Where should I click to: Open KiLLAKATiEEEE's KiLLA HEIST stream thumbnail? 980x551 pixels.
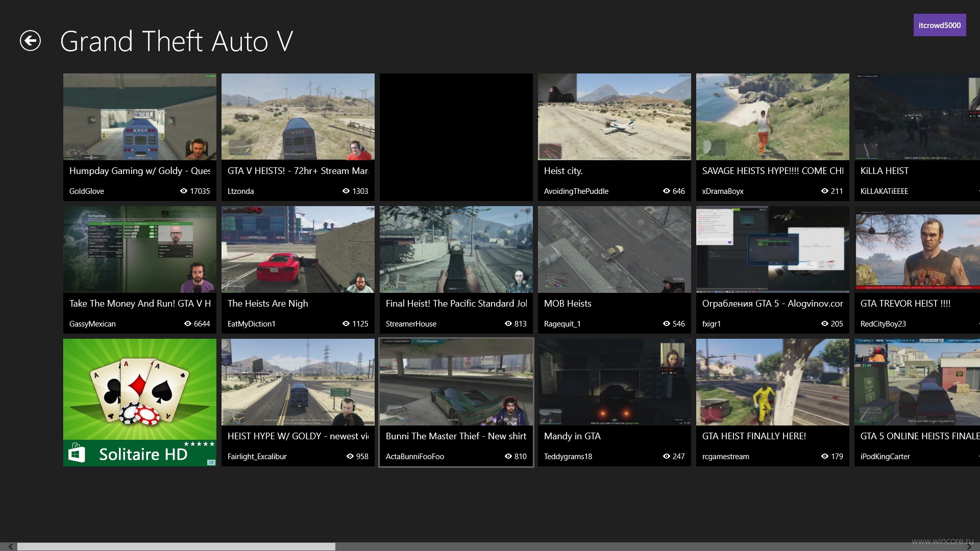917,117
